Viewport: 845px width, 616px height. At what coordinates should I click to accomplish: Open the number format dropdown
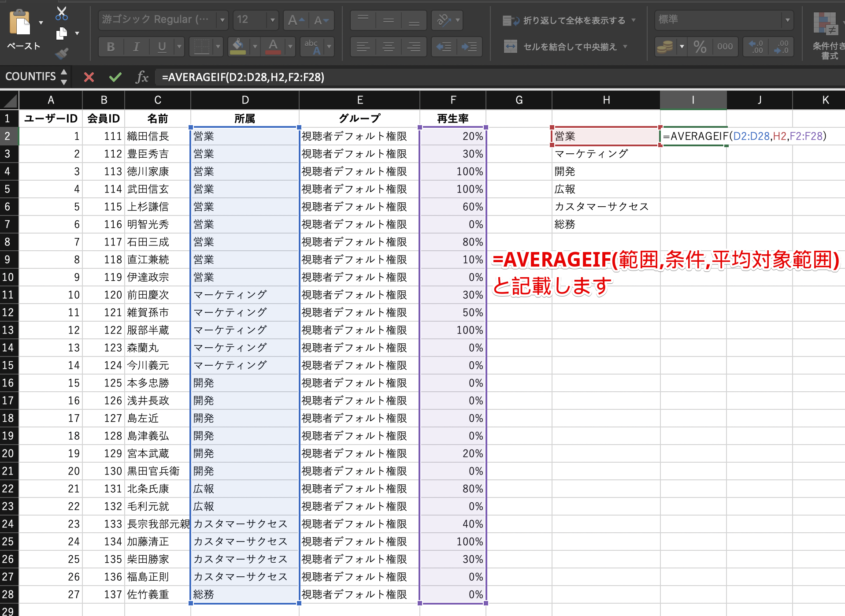pos(787,20)
